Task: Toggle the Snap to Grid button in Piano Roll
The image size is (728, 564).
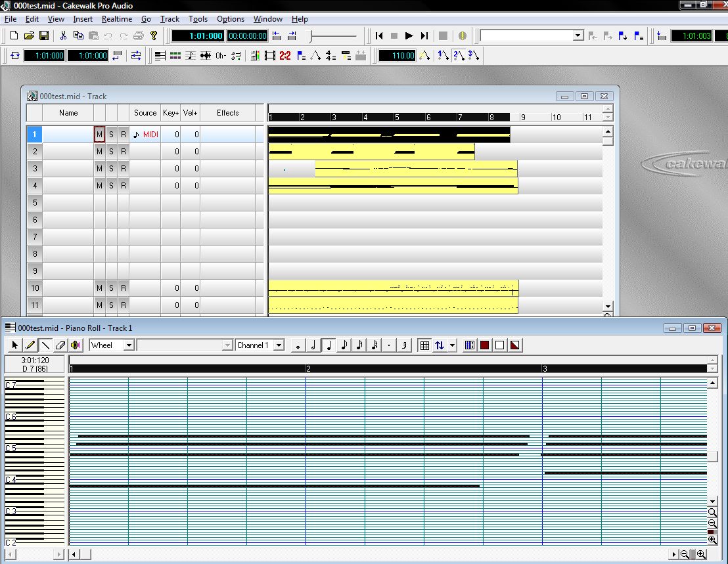Action: pyautogui.click(x=424, y=345)
